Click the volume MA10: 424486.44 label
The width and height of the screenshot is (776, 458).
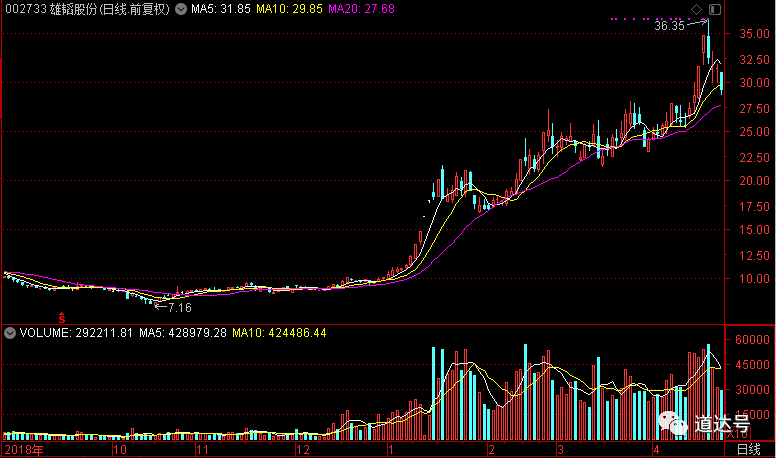tap(279, 333)
